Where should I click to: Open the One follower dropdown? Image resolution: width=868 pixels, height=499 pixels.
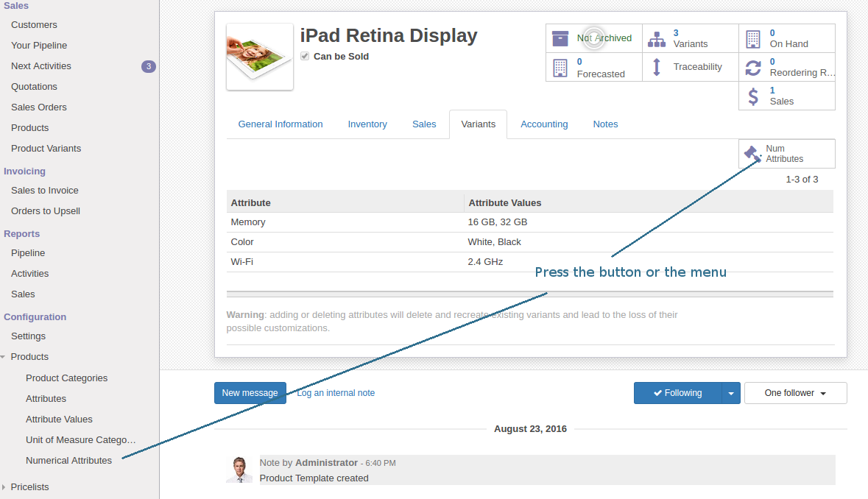795,393
